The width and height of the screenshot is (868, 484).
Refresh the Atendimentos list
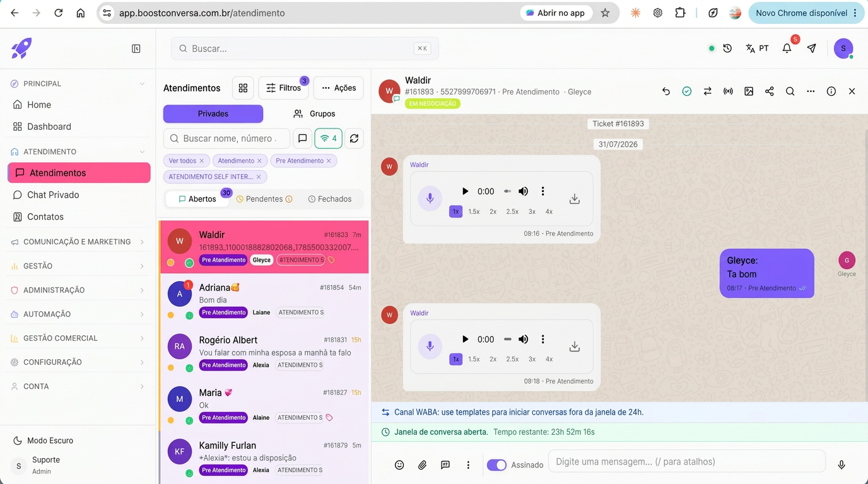coord(355,139)
